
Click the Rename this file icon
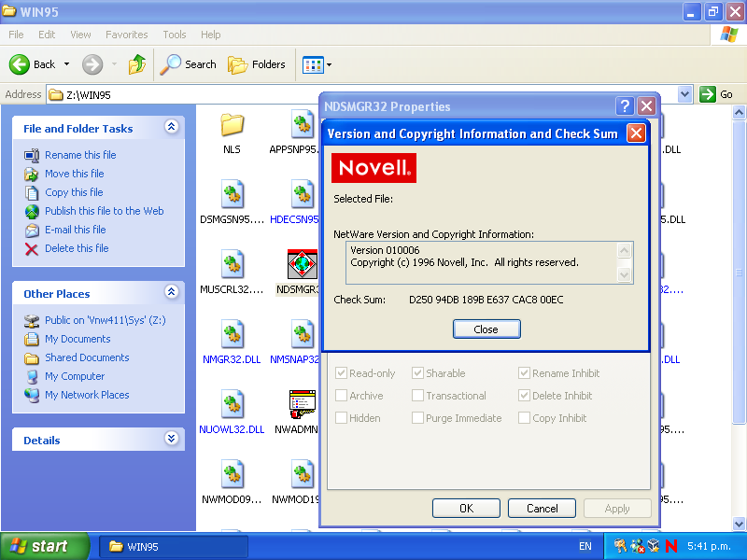pyautogui.click(x=32, y=155)
